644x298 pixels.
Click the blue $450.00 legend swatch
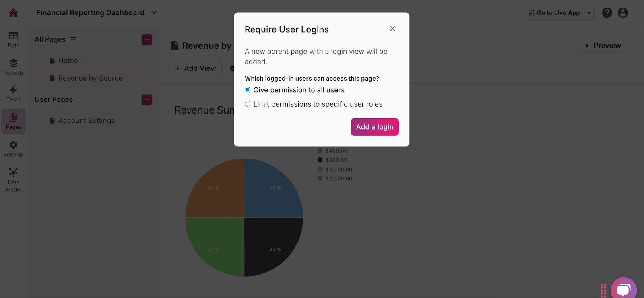click(x=320, y=151)
